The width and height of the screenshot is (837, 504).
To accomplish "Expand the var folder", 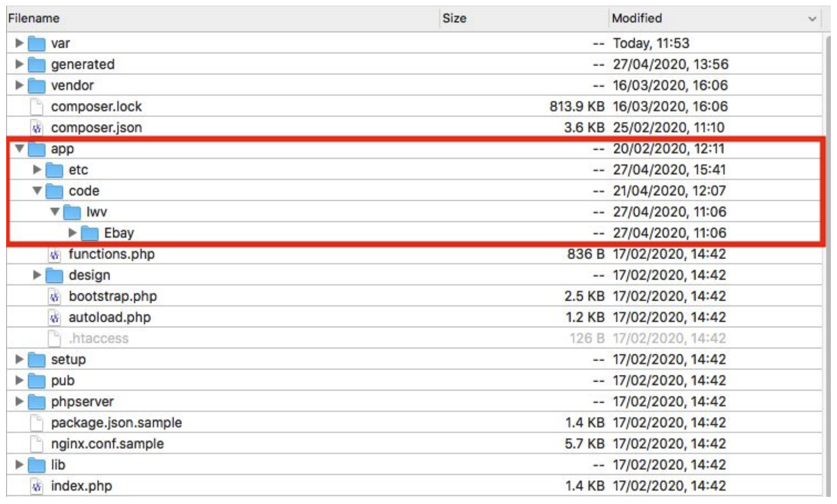I will pyautogui.click(x=19, y=43).
